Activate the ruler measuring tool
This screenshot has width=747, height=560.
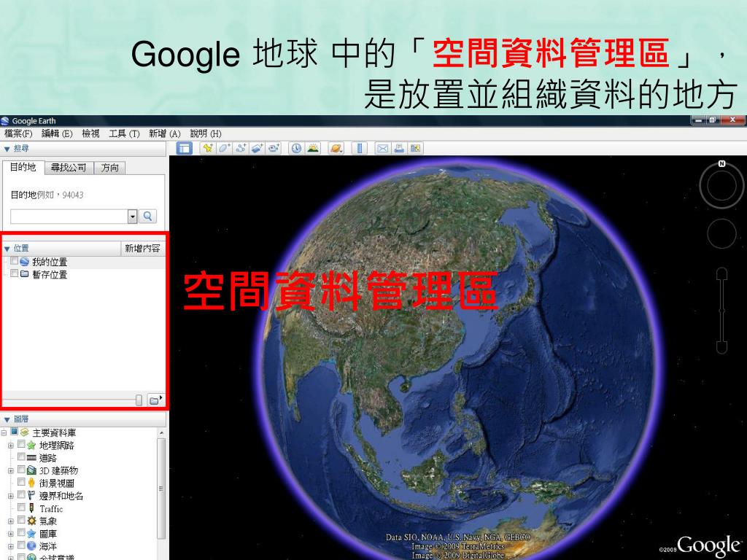click(359, 148)
